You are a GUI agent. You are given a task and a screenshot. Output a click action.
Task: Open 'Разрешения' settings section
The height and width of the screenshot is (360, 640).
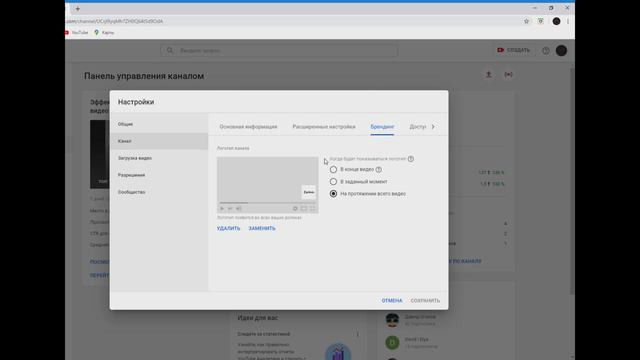point(159,175)
